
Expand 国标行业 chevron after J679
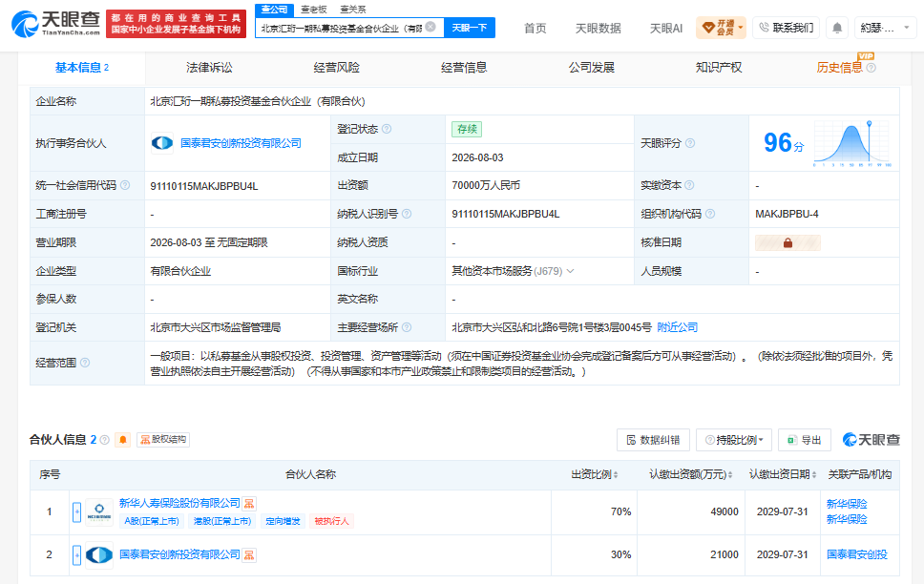tap(570, 271)
